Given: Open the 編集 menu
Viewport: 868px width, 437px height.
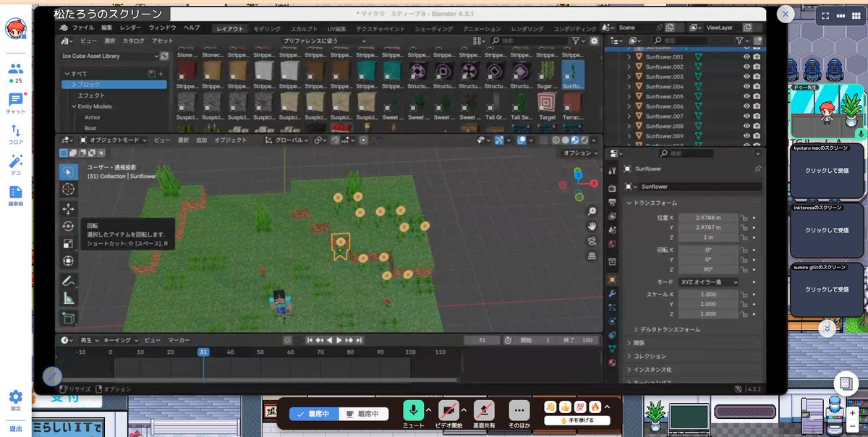Looking at the screenshot, I should pos(106,28).
